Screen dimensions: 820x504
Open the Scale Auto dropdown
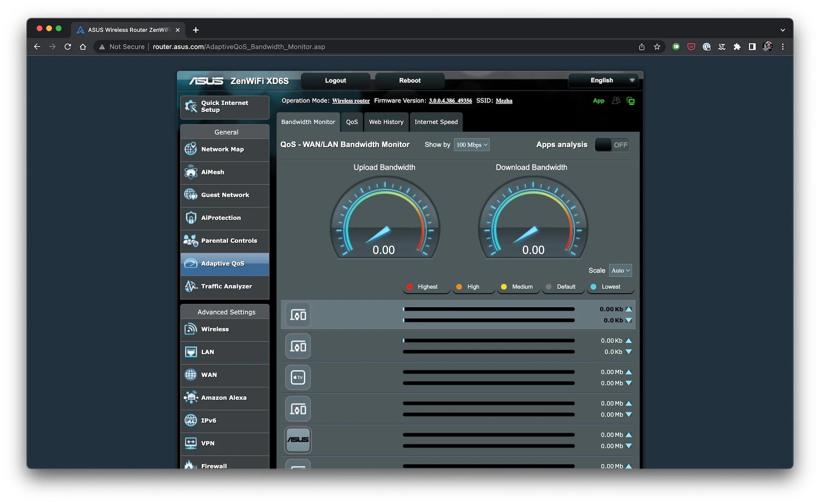[620, 270]
